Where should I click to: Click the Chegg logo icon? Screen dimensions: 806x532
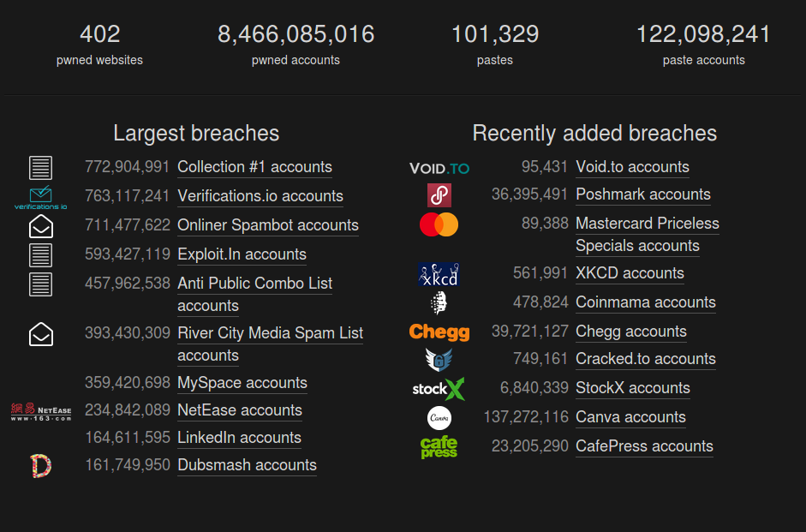tap(439, 332)
